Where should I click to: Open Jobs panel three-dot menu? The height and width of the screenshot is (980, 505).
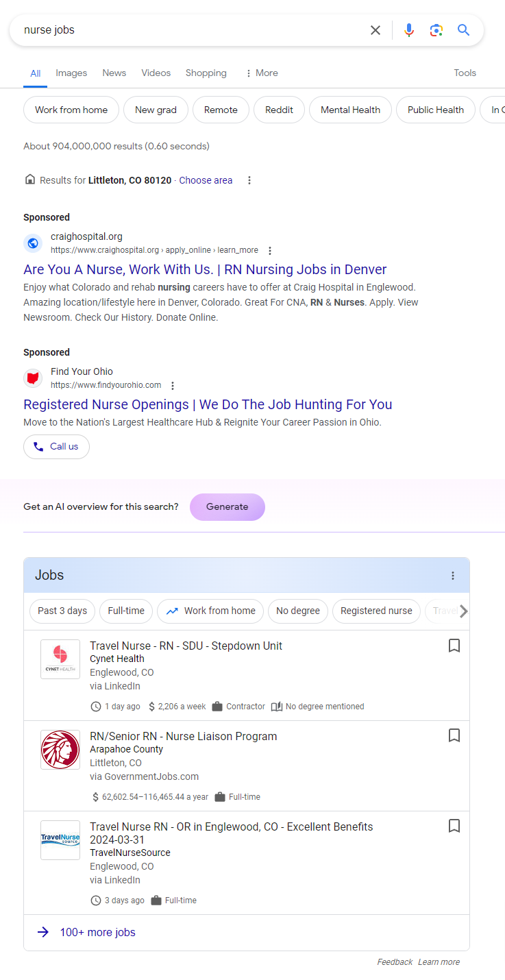pyautogui.click(x=453, y=576)
